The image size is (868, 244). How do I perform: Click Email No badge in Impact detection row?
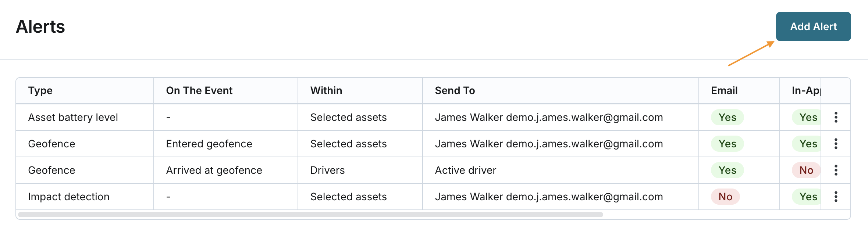click(x=725, y=197)
